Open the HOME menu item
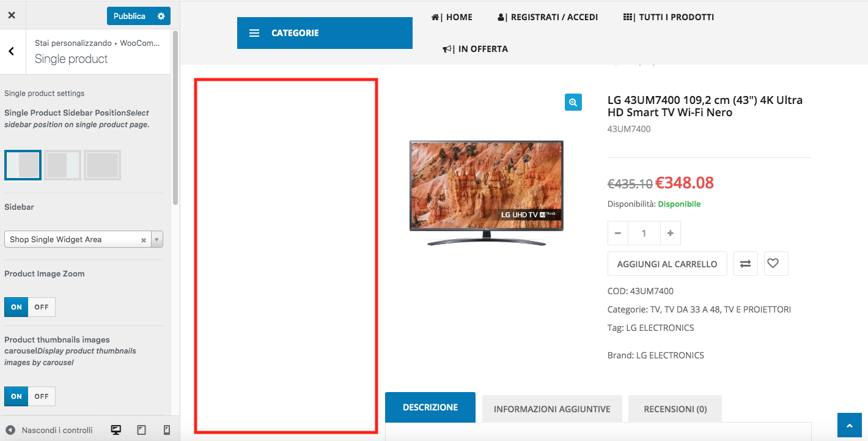Image resolution: width=868 pixels, height=441 pixels. [x=452, y=17]
